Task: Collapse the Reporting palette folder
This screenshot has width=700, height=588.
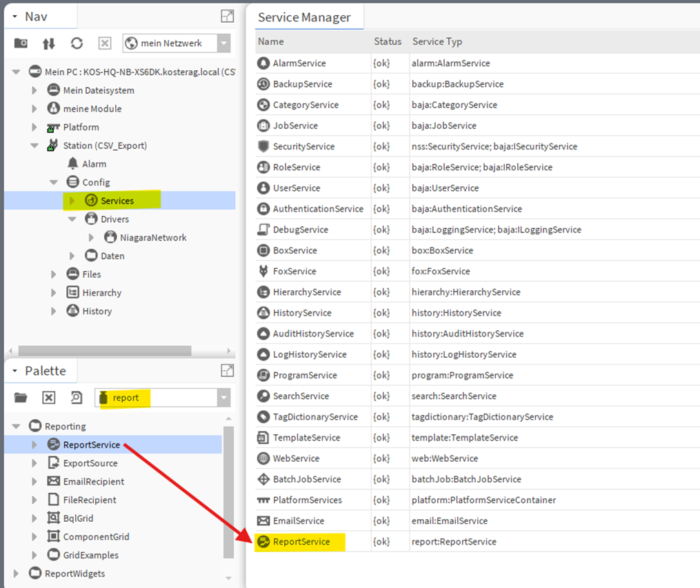Action: (x=16, y=426)
